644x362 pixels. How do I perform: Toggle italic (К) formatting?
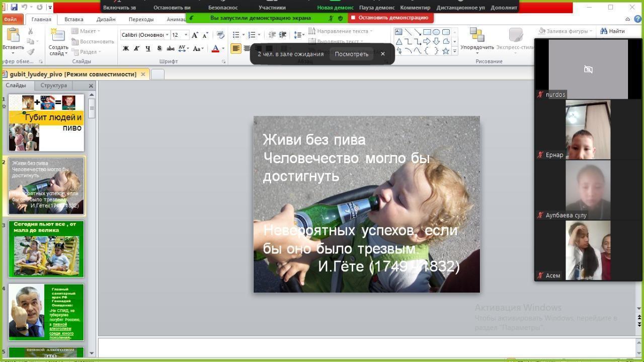click(136, 48)
